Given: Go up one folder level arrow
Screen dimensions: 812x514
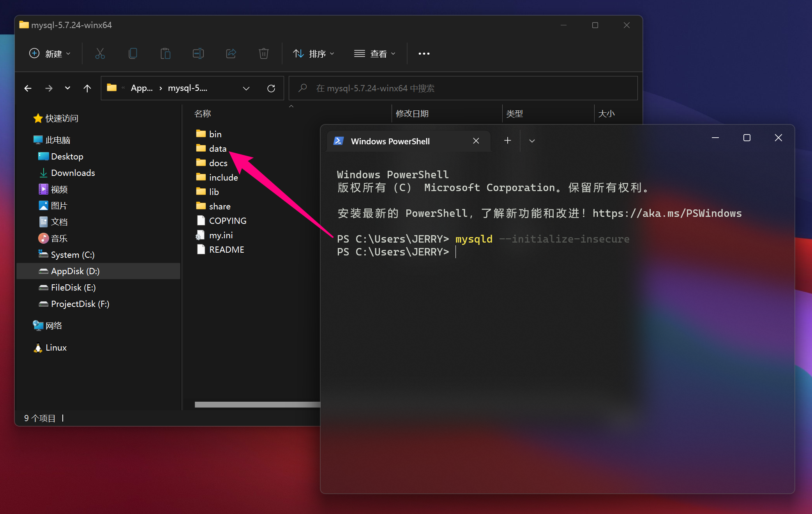Looking at the screenshot, I should coord(87,88).
